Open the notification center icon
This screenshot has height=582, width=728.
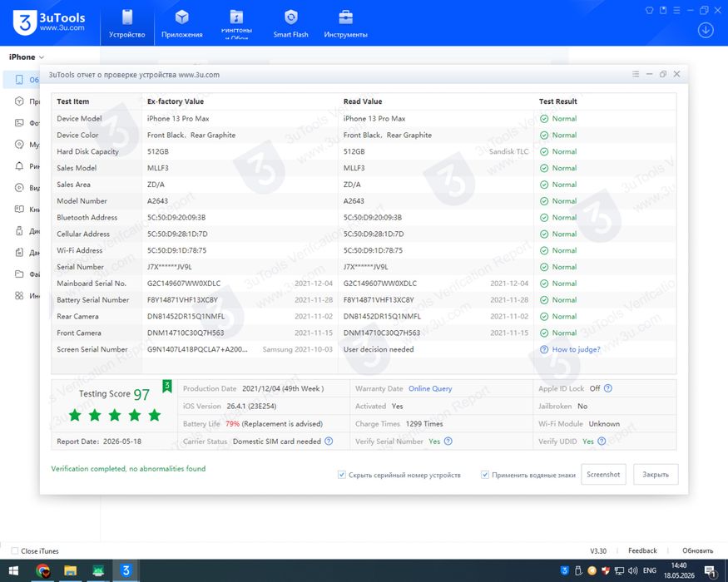point(711,571)
